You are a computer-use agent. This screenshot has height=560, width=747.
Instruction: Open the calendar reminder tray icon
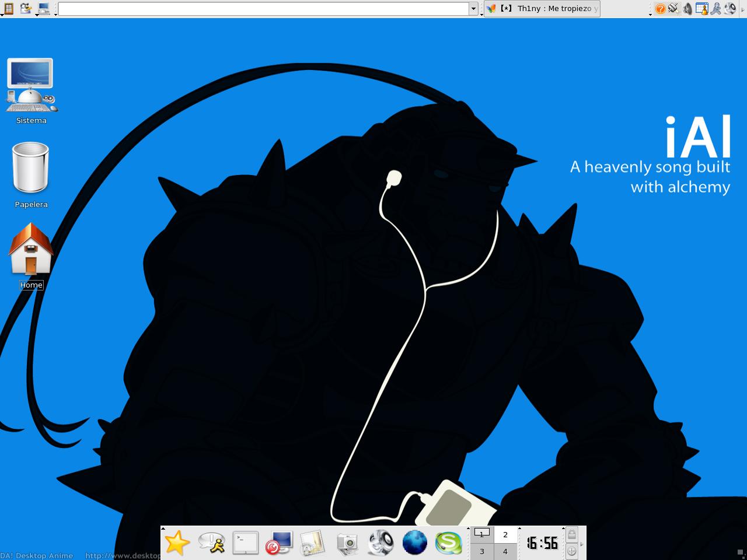(x=701, y=9)
